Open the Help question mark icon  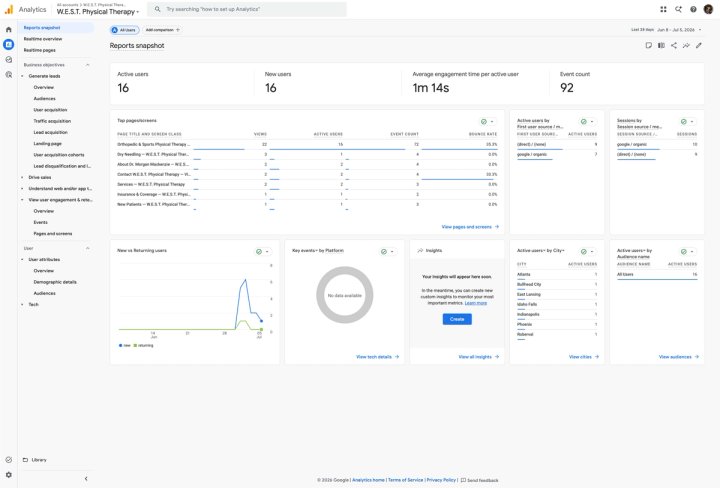pos(693,9)
